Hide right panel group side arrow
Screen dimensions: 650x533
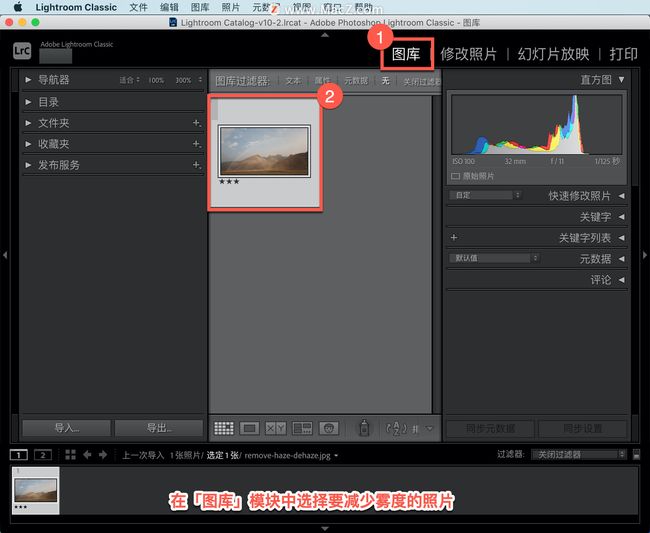pos(645,255)
